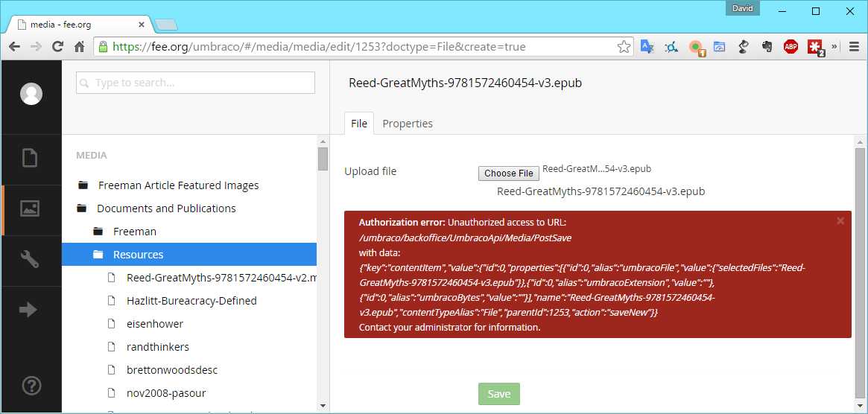Viewport: 868px width, 414px height.
Task: Open Chrome hamburger menu
Action: (x=854, y=47)
